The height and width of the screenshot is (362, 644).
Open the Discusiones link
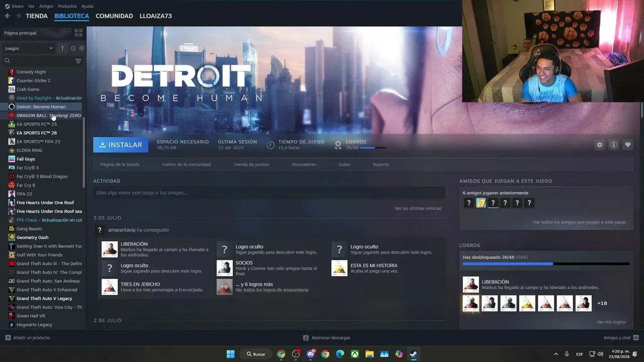pyautogui.click(x=304, y=164)
